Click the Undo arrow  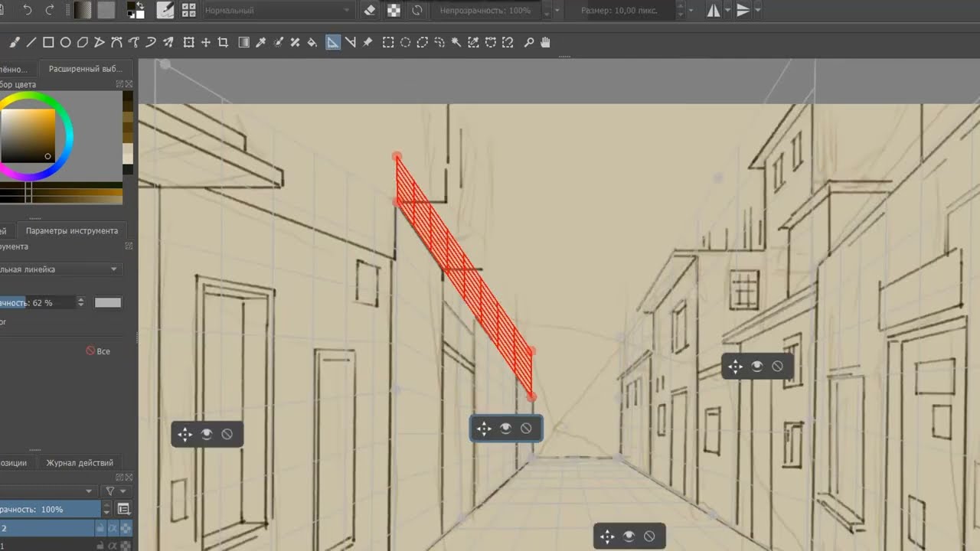[x=28, y=10]
